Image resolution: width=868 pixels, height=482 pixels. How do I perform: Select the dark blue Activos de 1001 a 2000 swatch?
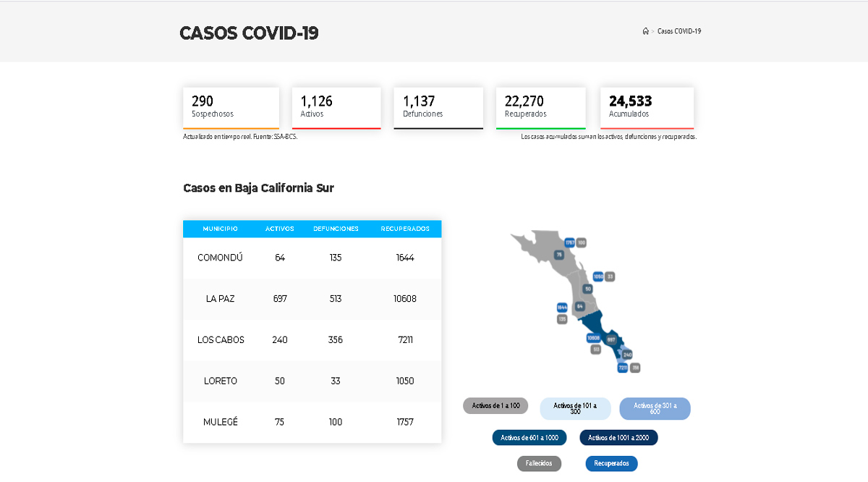618,437
